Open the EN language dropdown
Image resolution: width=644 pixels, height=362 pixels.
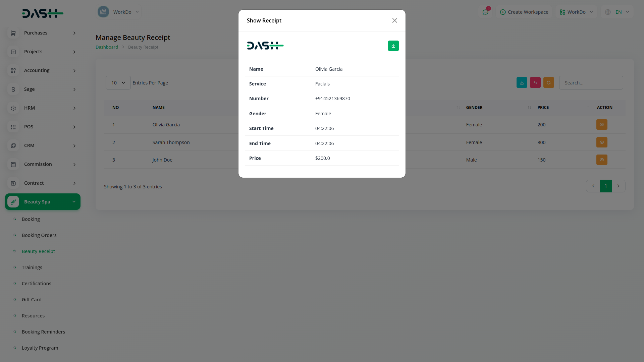(618, 12)
